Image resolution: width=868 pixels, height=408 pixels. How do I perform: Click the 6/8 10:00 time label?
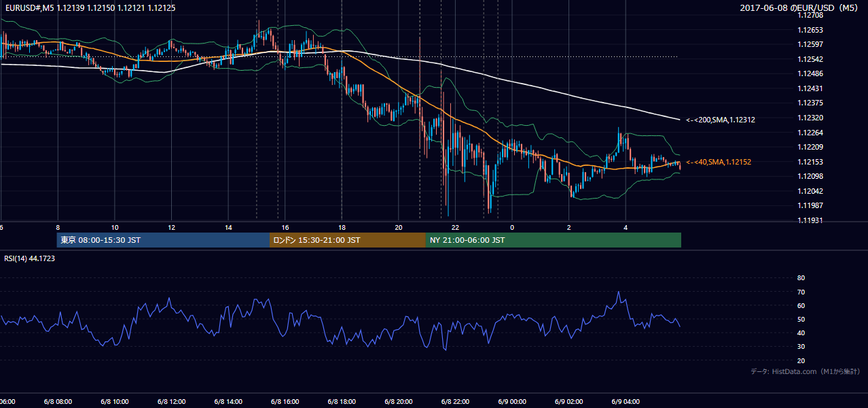[114, 401]
